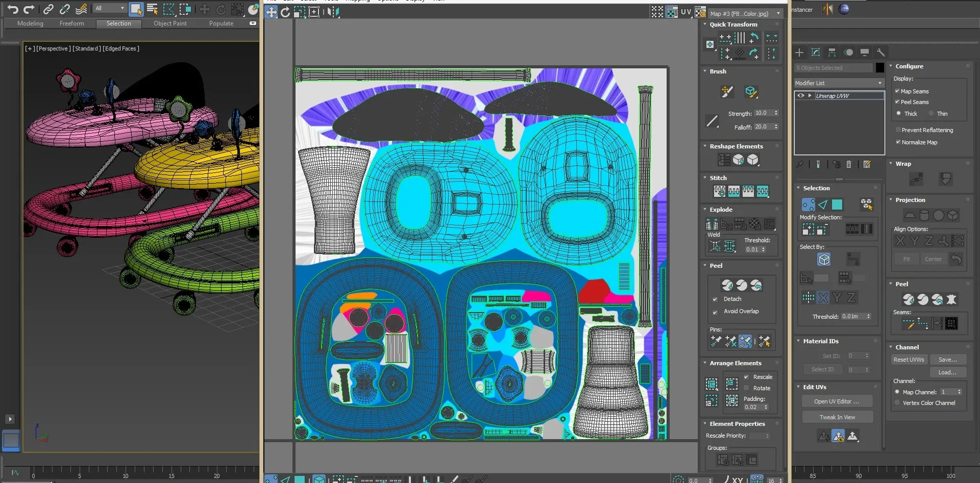
Task: Click Align to X in Align Options
Action: click(900, 241)
